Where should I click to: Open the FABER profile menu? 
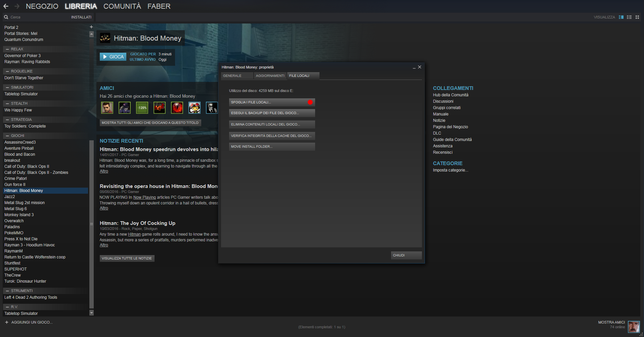click(159, 6)
